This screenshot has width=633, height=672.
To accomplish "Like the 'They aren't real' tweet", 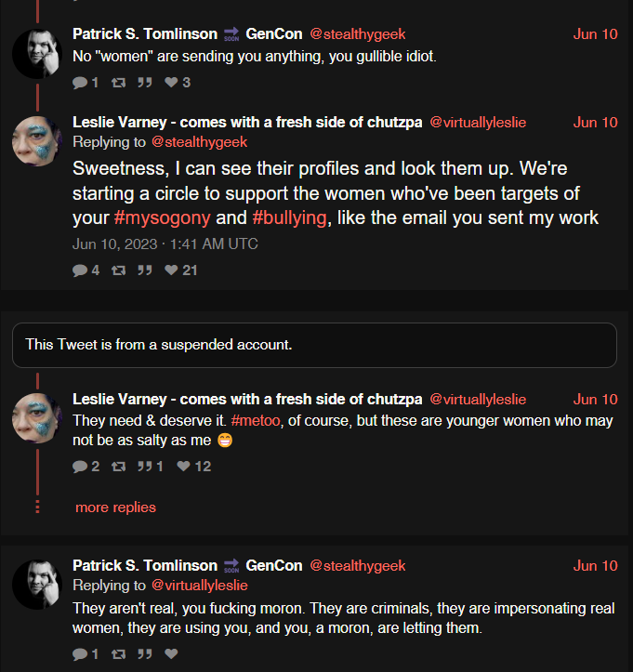I will tap(171, 653).
